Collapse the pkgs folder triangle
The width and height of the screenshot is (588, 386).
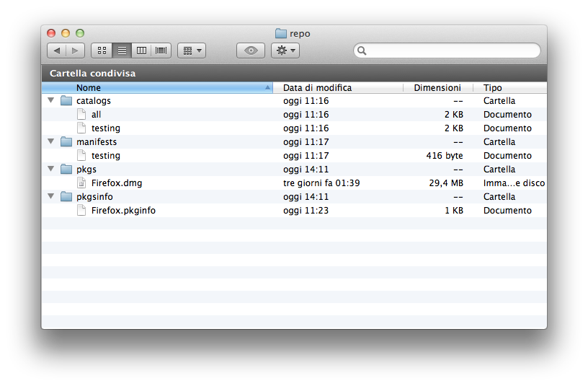51,169
